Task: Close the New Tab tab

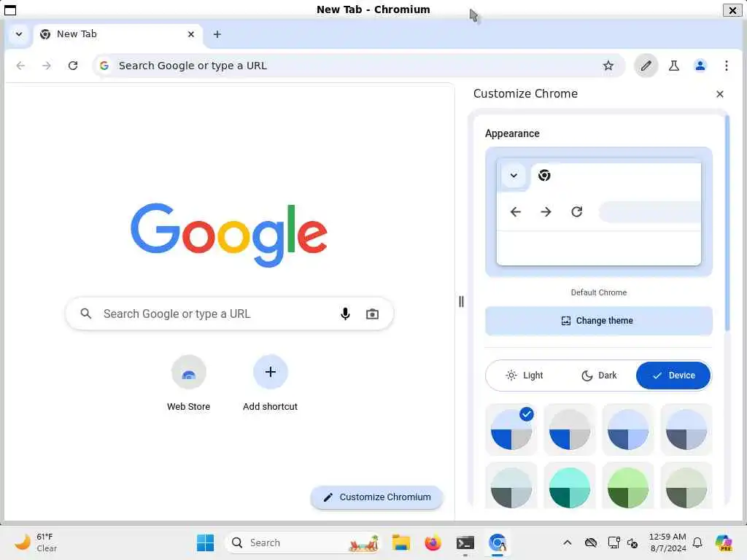Action: (x=190, y=34)
